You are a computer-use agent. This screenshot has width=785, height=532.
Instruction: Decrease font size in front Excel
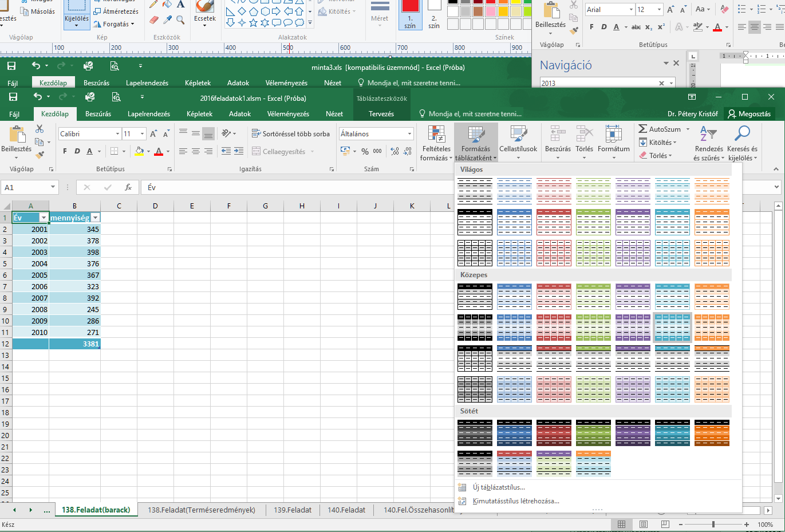pos(166,133)
